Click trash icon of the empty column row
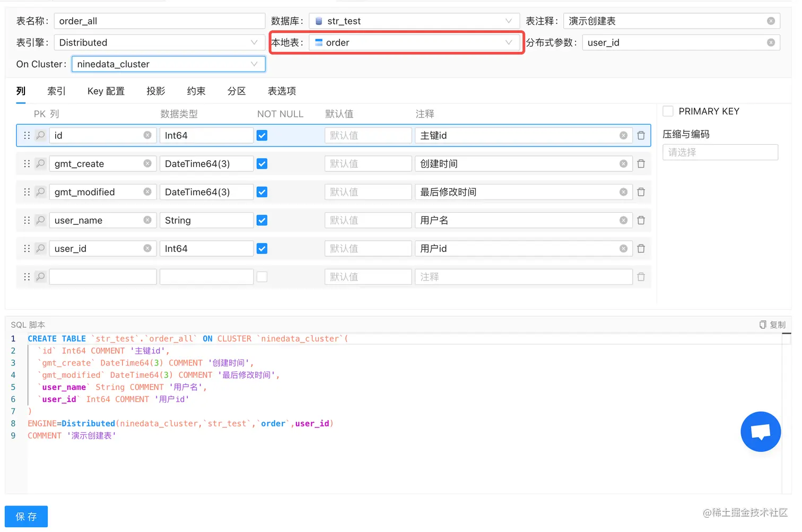 click(641, 276)
